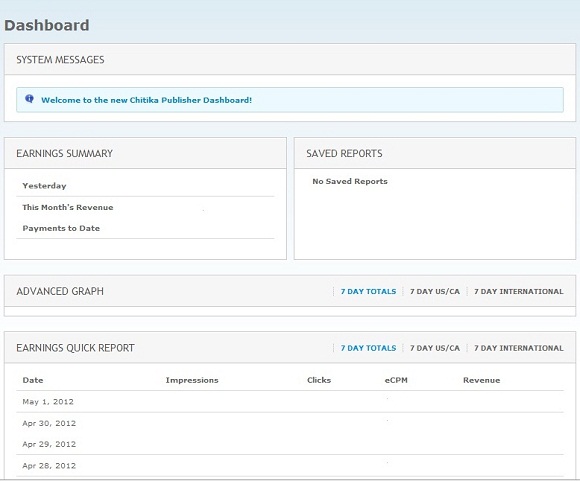The height and width of the screenshot is (481, 580).
Task: Select the May 1, 2012 report row
Action: click(x=290, y=401)
